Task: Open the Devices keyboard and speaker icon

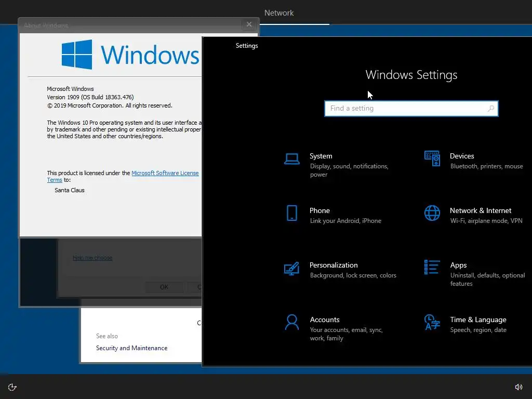Action: pyautogui.click(x=432, y=158)
